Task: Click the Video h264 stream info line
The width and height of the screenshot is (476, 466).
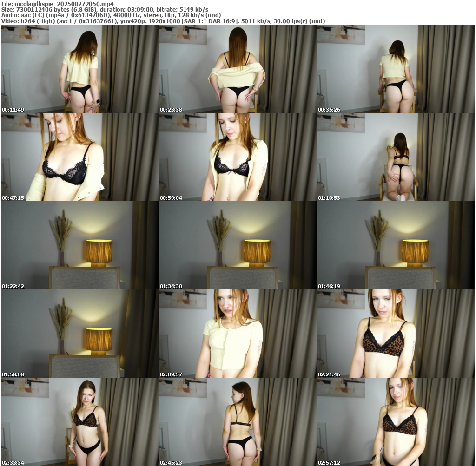Action: [163, 21]
